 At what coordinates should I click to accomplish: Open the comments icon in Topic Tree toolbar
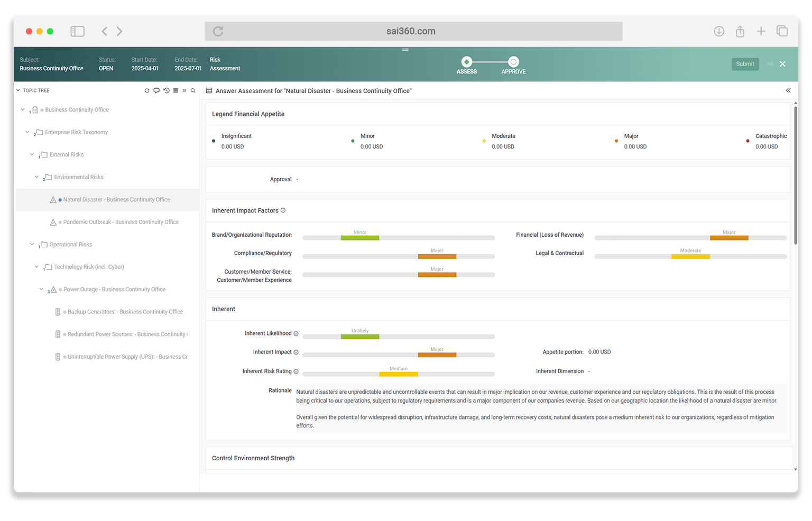pos(156,91)
